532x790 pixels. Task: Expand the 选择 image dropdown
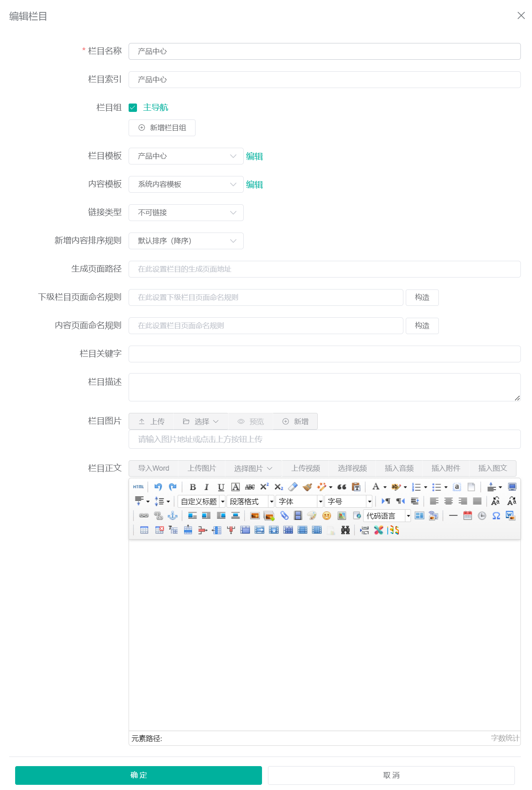(201, 421)
